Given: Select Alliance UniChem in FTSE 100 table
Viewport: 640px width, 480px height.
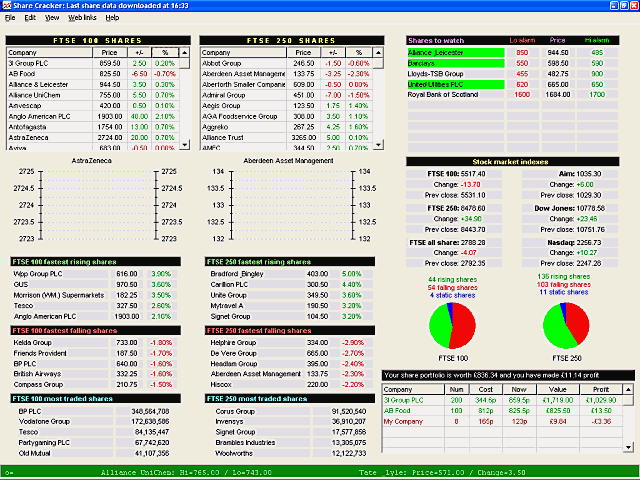Looking at the screenshot, I should coord(93,95).
